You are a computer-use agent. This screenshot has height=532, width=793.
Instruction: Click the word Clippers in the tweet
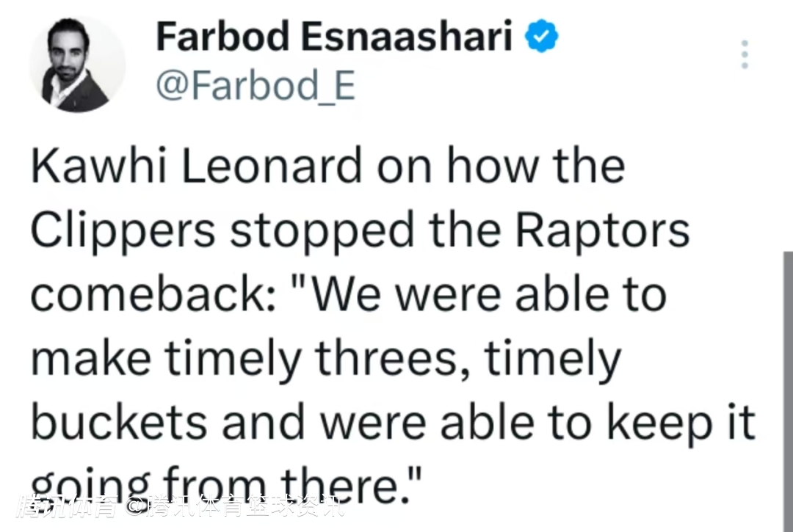pos(123,230)
